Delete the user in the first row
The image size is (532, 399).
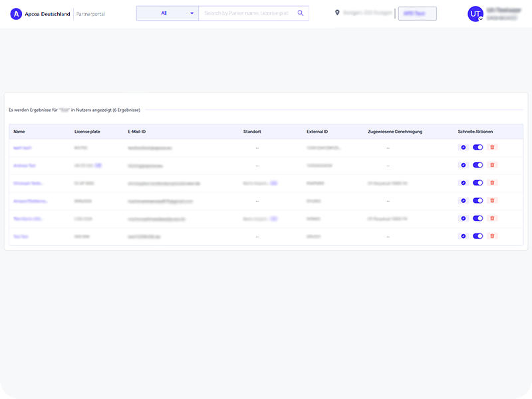pos(492,147)
